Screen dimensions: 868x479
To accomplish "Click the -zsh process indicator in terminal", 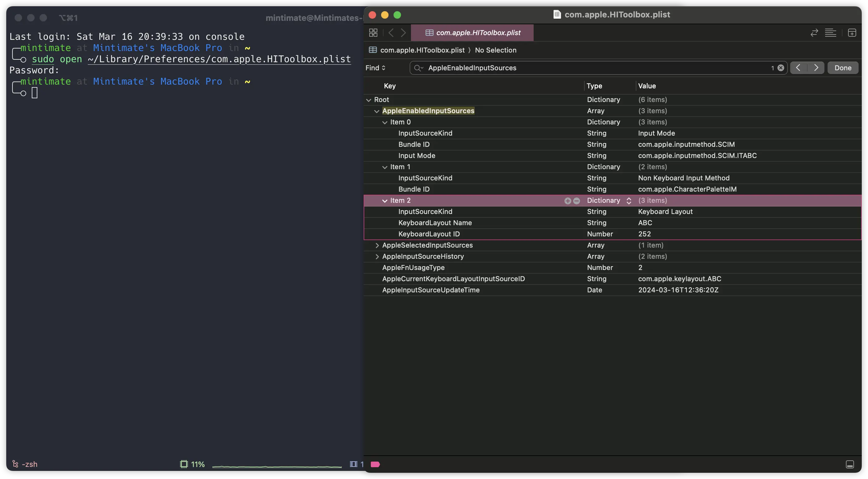I will pos(25,464).
